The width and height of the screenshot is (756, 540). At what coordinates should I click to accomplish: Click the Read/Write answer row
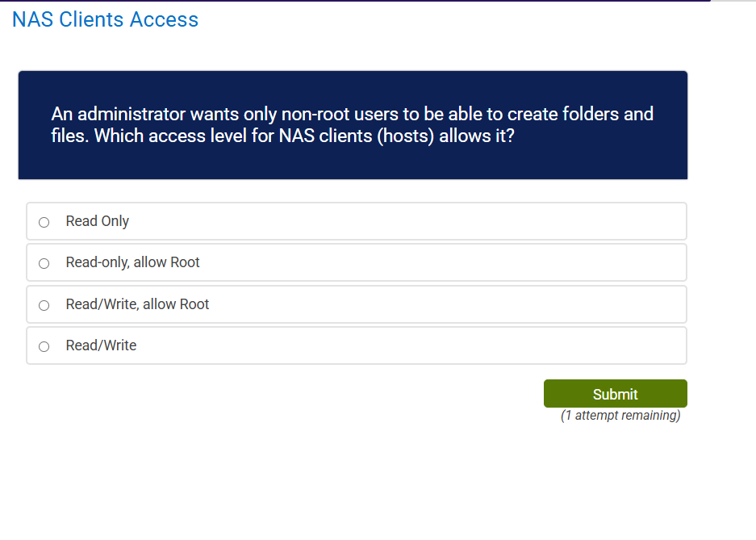point(356,345)
